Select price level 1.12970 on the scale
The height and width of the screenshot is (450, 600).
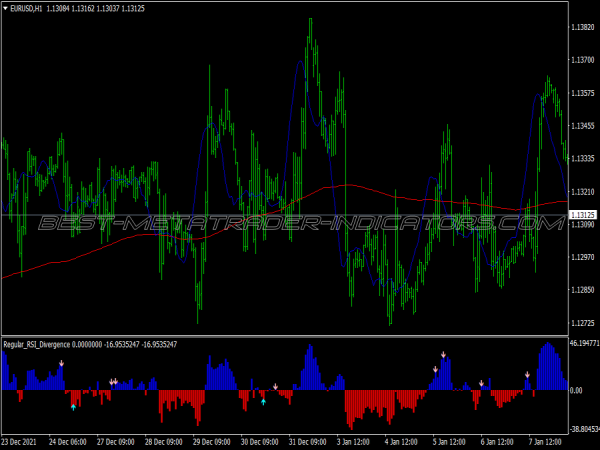click(583, 257)
